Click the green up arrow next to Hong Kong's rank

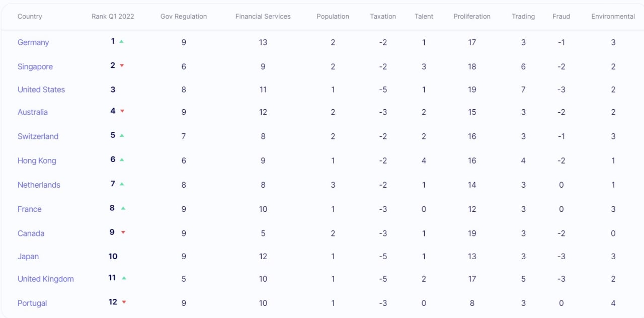(122, 160)
